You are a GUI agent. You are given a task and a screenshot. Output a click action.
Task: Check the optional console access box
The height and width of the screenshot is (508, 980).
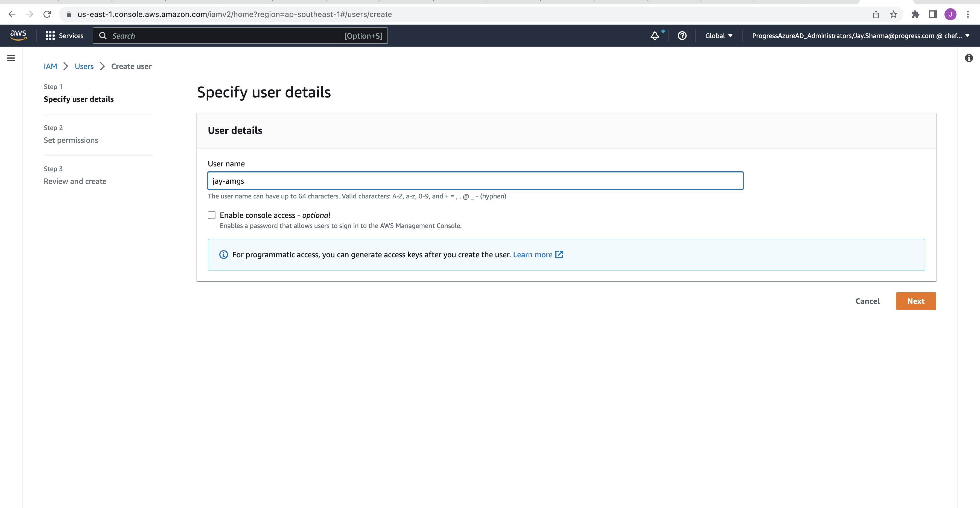tap(211, 215)
